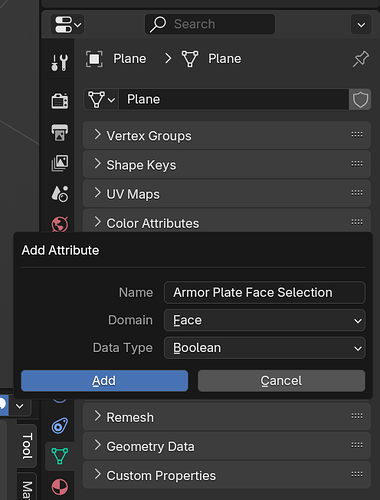Image resolution: width=380 pixels, height=500 pixels.
Task: Click the Geometry Data drag grip icon
Action: pyautogui.click(x=357, y=445)
